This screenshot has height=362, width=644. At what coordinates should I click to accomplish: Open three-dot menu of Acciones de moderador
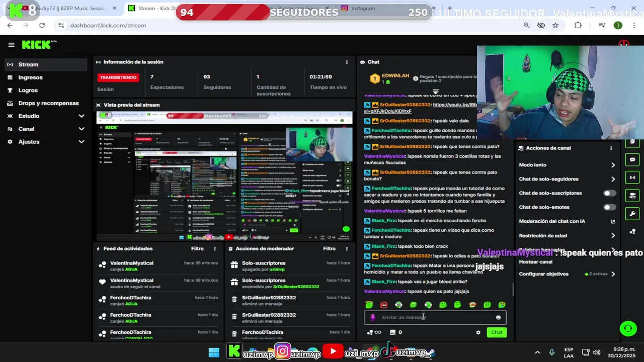346,248
